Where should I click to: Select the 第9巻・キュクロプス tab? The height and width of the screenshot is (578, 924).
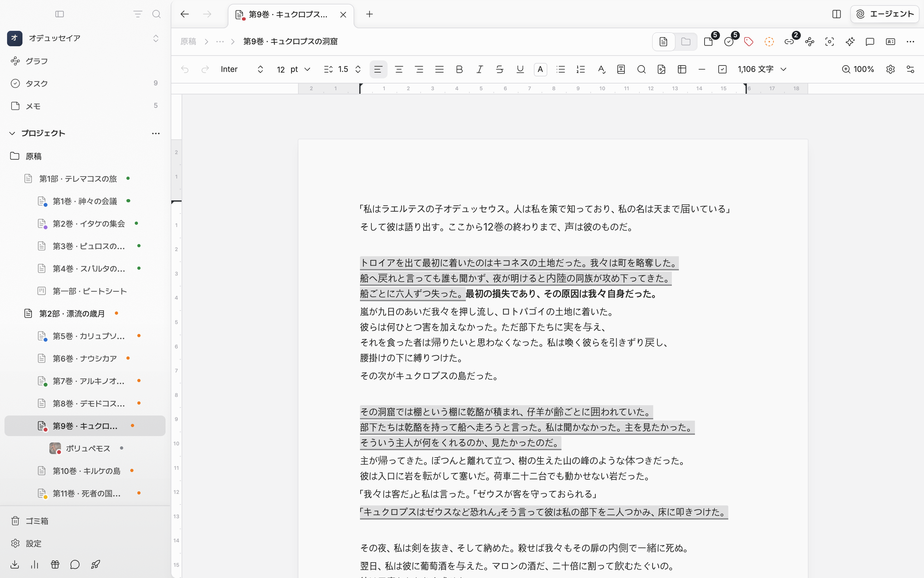[291, 14]
